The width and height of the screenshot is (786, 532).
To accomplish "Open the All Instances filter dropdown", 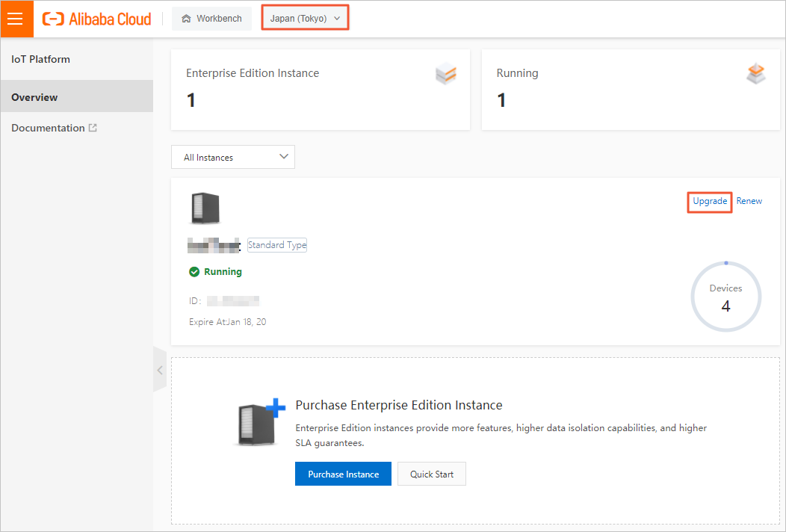I will 233,158.
